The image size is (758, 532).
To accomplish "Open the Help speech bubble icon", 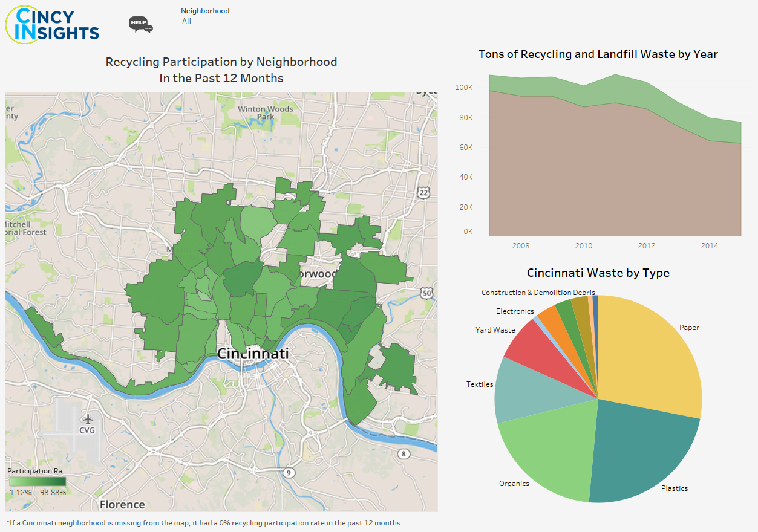I will (140, 24).
